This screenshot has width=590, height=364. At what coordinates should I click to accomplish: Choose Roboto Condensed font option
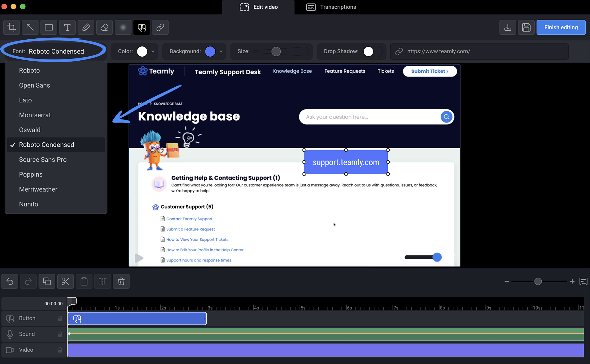[x=56, y=145]
